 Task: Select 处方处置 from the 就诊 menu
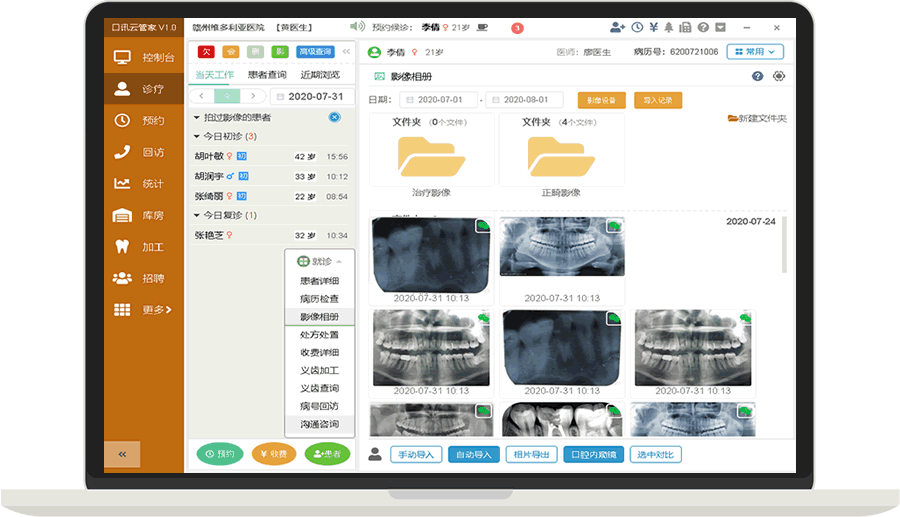(x=319, y=335)
